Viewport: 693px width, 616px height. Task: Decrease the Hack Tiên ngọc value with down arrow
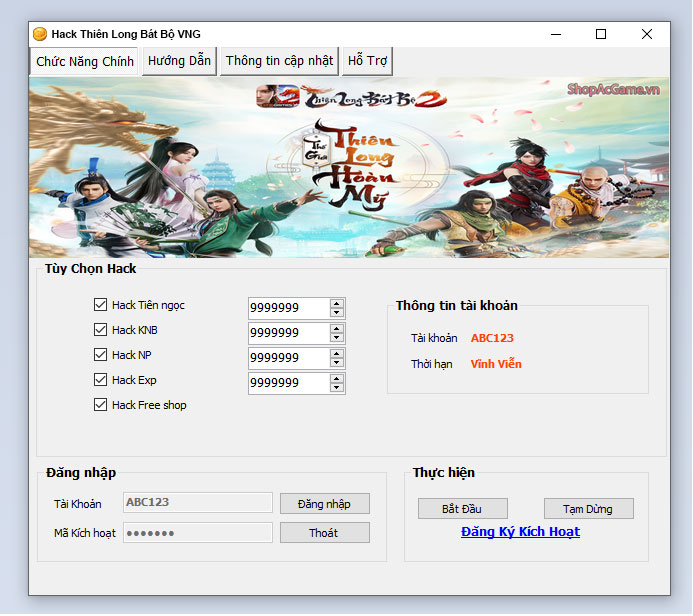pyautogui.click(x=336, y=312)
